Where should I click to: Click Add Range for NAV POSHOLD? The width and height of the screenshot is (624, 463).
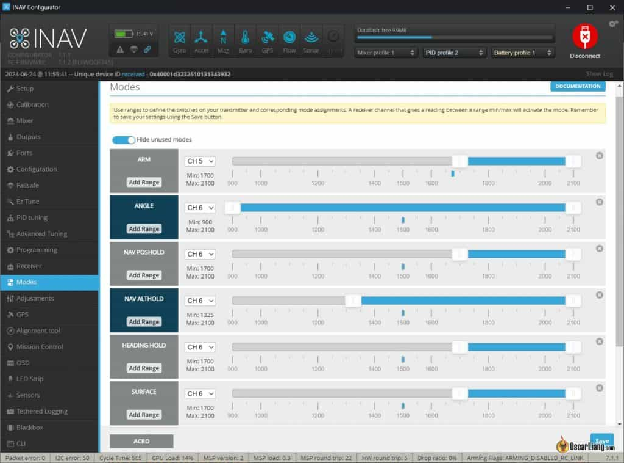pyautogui.click(x=144, y=275)
